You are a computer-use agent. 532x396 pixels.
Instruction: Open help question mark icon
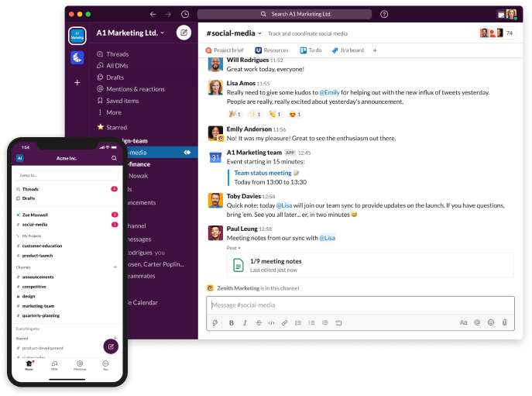pyautogui.click(x=384, y=14)
